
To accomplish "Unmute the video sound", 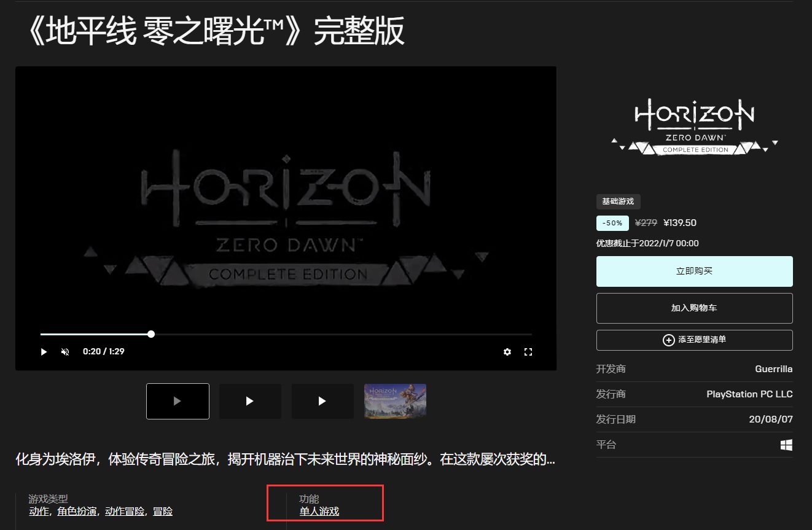I will click(x=65, y=352).
